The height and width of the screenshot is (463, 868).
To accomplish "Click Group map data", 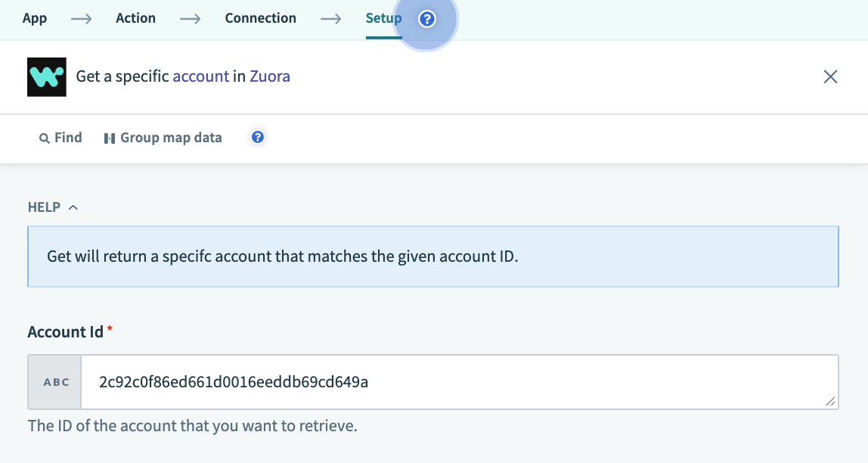I will coord(172,137).
